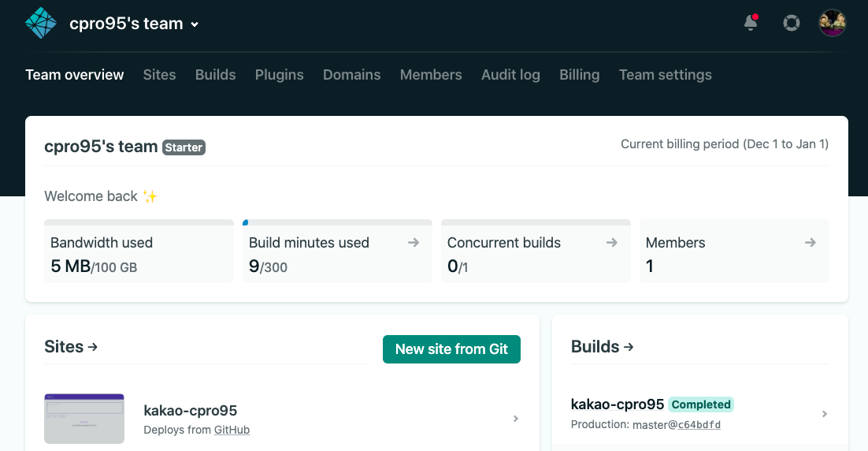The image size is (868, 451).
Task: Go to the Plugins tab
Action: [279, 75]
